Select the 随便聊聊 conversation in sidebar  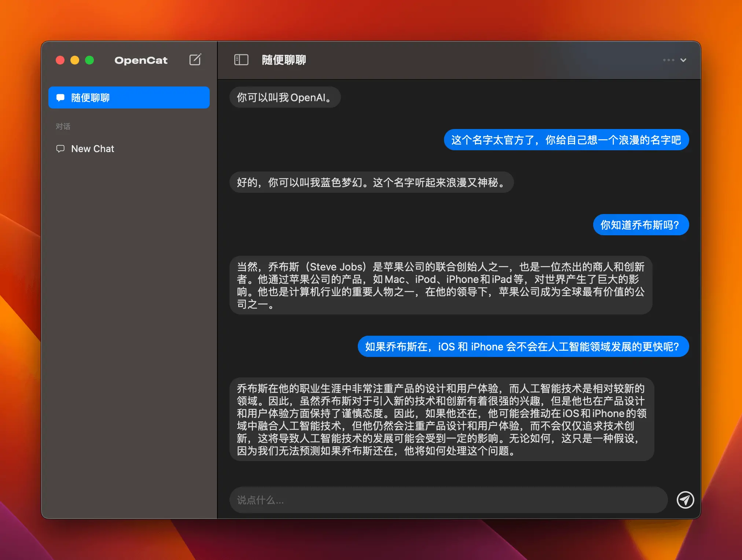tap(129, 97)
